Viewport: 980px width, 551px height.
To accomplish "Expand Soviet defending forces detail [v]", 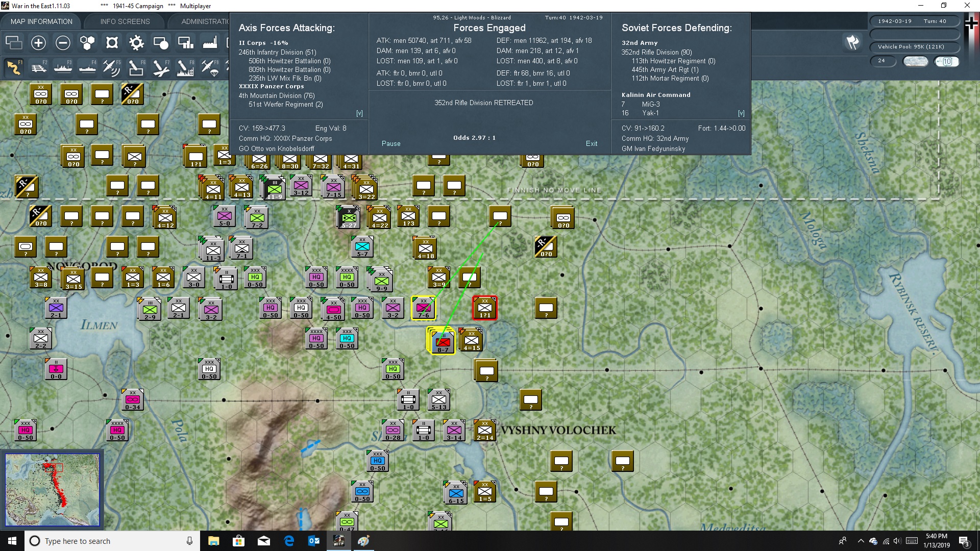I will point(741,113).
